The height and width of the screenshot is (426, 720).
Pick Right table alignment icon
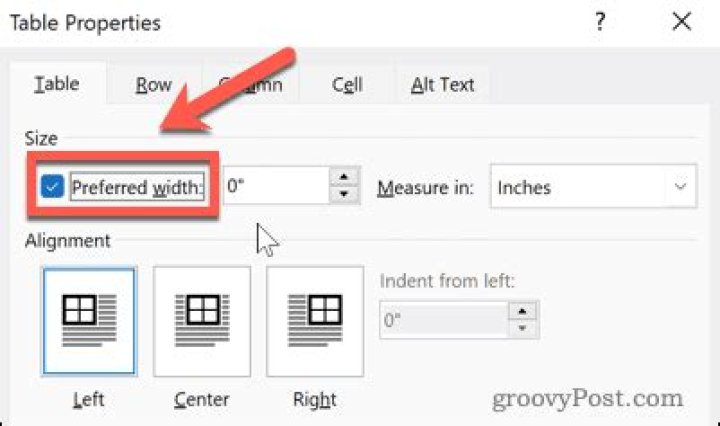click(315, 319)
